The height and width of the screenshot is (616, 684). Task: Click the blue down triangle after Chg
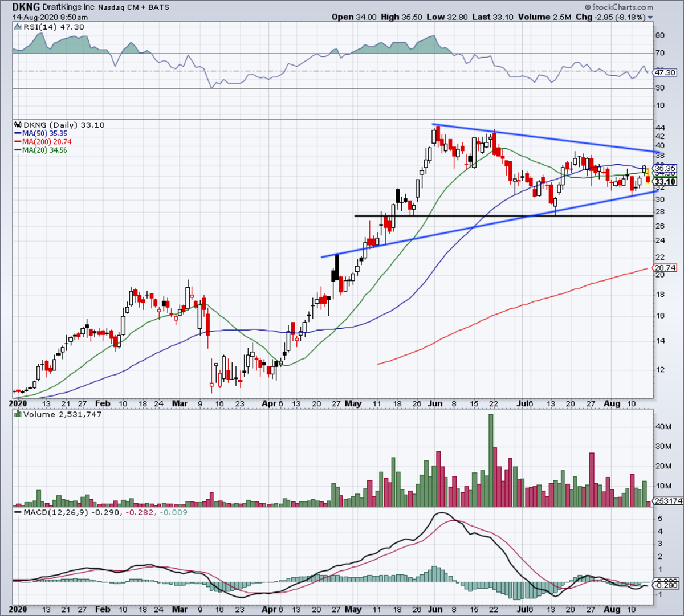(x=650, y=18)
